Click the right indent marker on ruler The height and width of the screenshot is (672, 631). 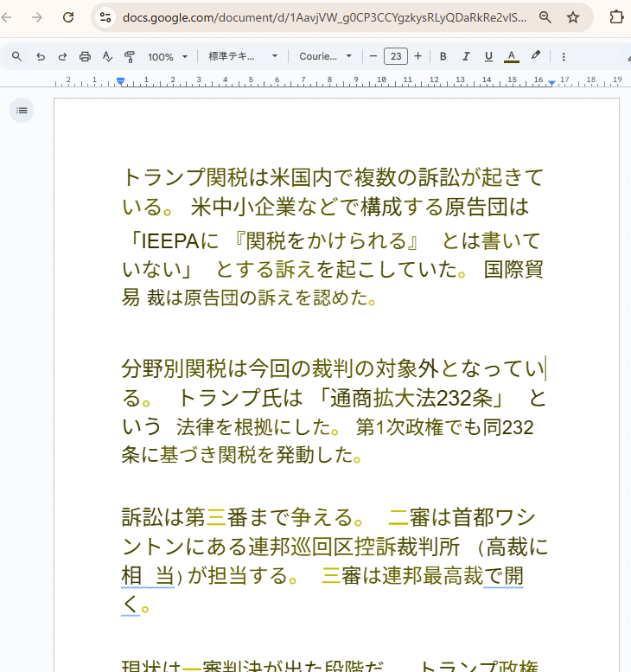[x=552, y=82]
